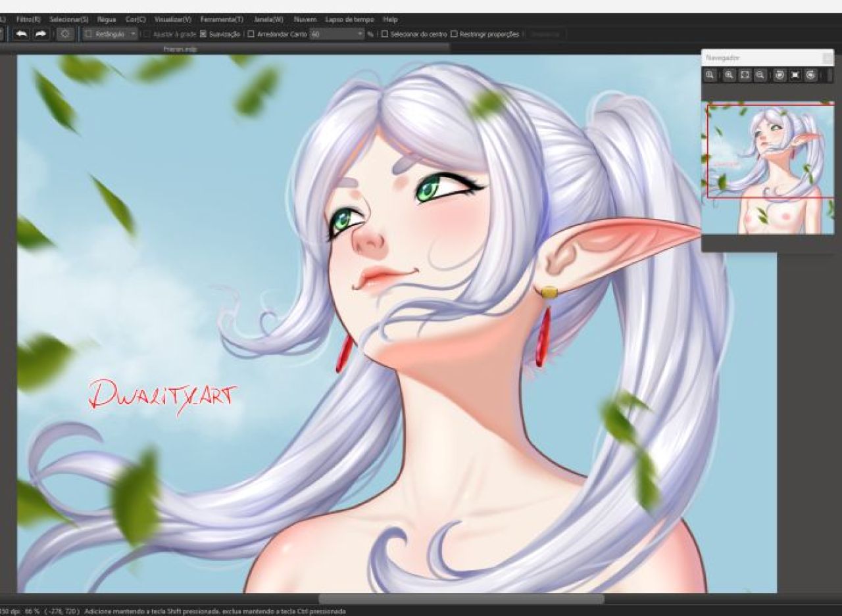This screenshot has width=842, height=616.
Task: Enable Selecionar do centro checkbox
Action: [385, 34]
